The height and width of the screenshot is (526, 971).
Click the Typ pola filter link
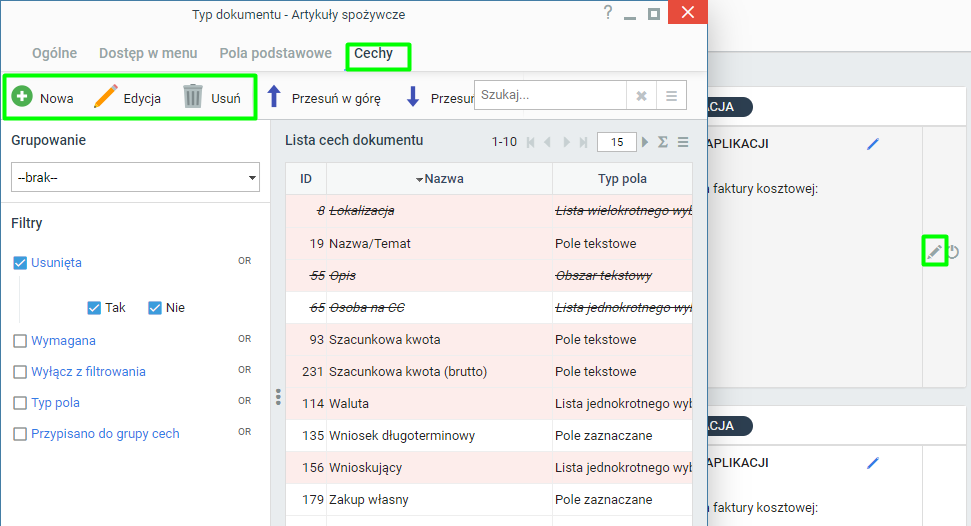pyautogui.click(x=55, y=403)
